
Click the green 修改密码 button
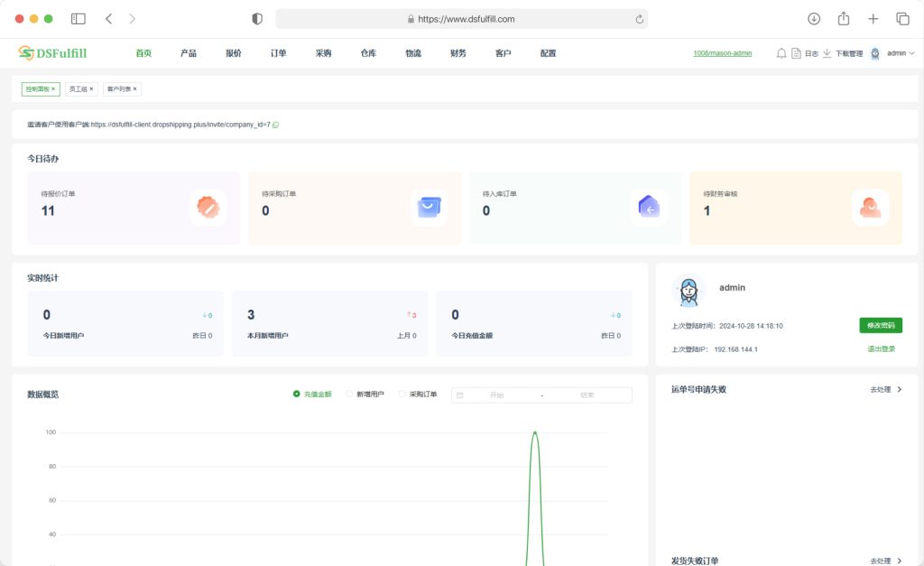pos(880,326)
